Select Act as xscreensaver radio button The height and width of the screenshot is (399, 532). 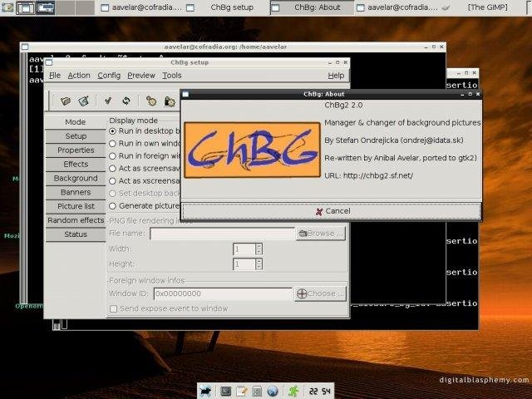[113, 181]
